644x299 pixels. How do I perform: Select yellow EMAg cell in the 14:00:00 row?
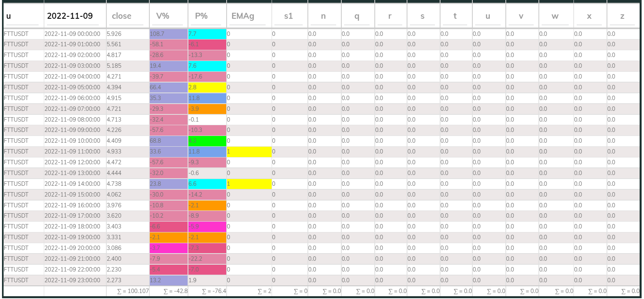(x=249, y=184)
